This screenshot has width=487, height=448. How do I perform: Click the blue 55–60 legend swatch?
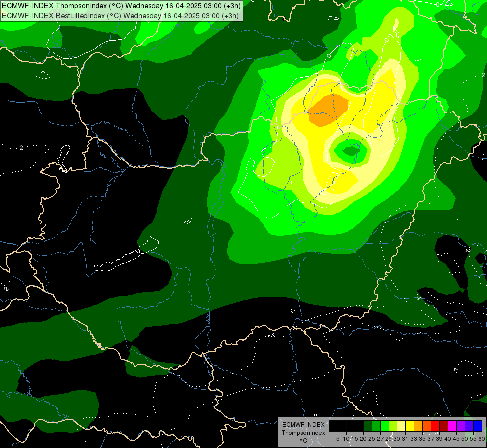coord(478,426)
